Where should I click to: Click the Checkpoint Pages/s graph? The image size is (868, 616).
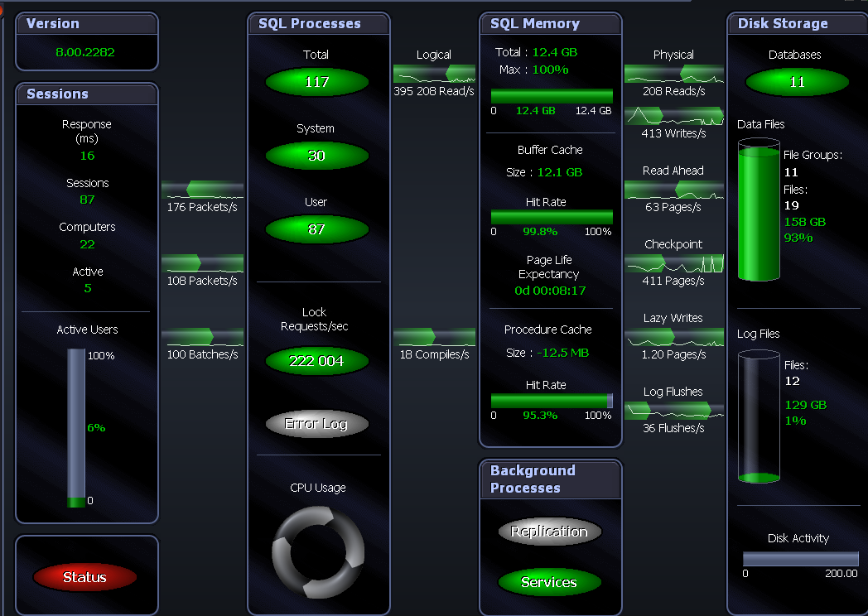pos(674,263)
